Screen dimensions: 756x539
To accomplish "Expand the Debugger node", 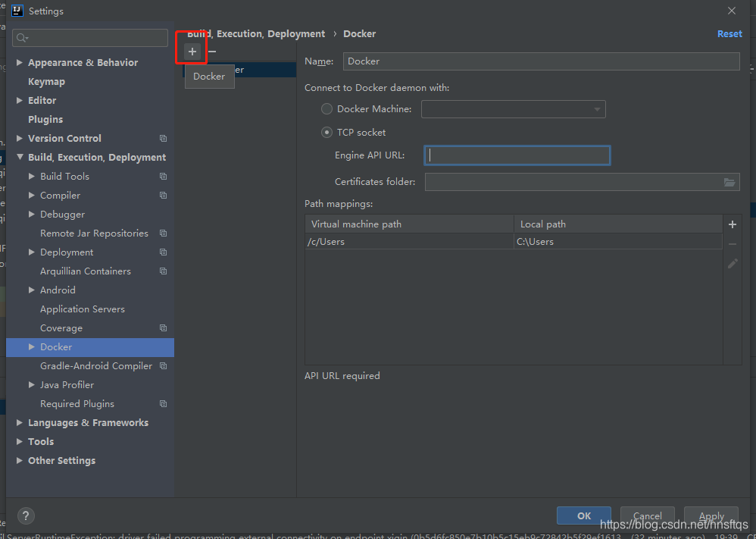I will [31, 215].
